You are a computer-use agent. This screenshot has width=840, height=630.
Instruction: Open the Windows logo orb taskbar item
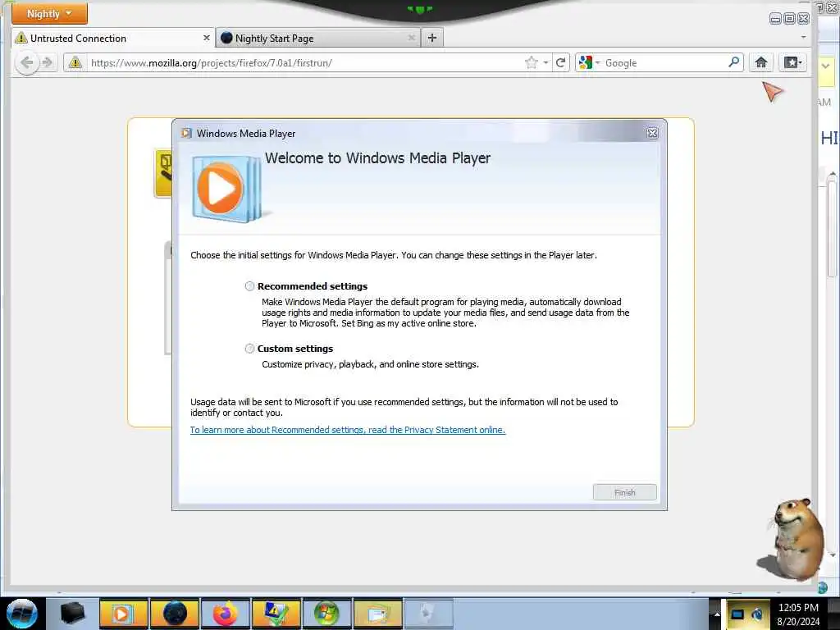(326, 614)
